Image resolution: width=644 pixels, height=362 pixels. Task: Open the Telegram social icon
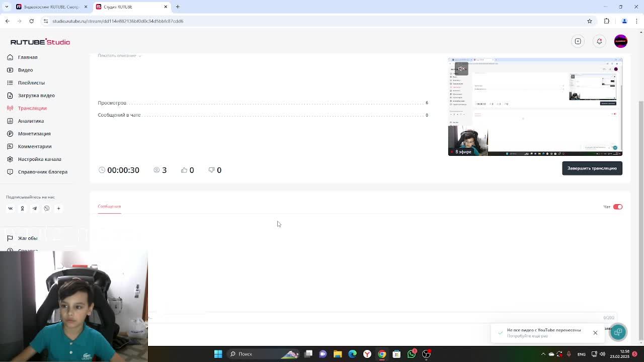tap(34, 208)
